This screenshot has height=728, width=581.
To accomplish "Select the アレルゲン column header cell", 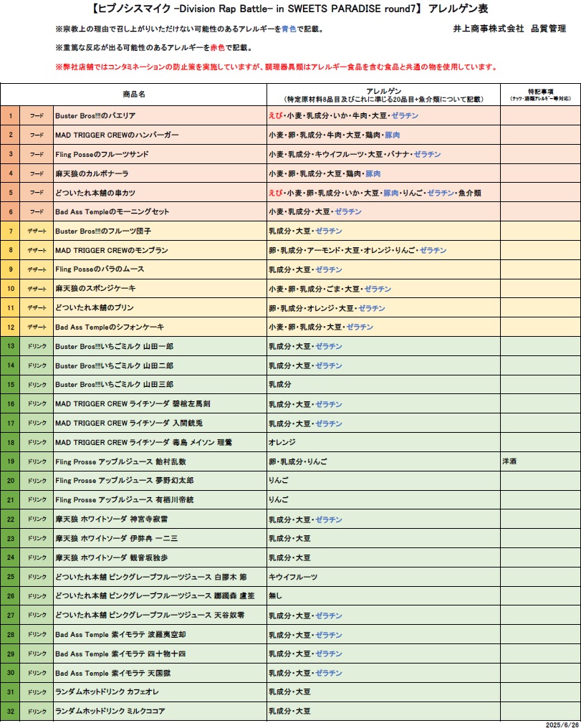I will (x=383, y=95).
